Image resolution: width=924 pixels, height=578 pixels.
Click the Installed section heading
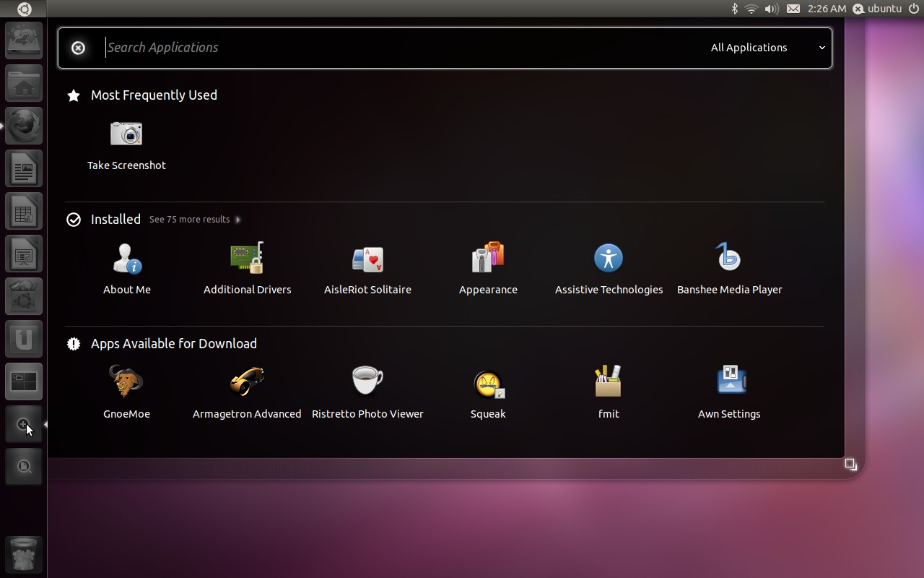click(x=115, y=220)
